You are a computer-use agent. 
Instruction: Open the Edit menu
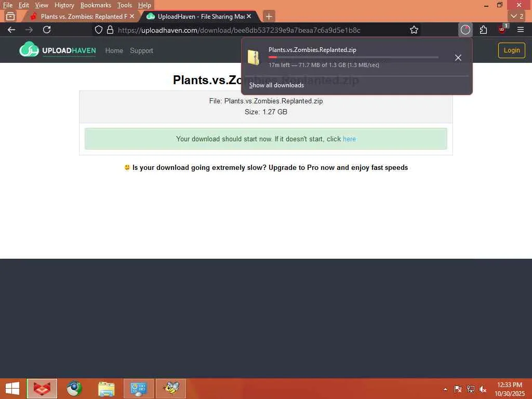(23, 5)
